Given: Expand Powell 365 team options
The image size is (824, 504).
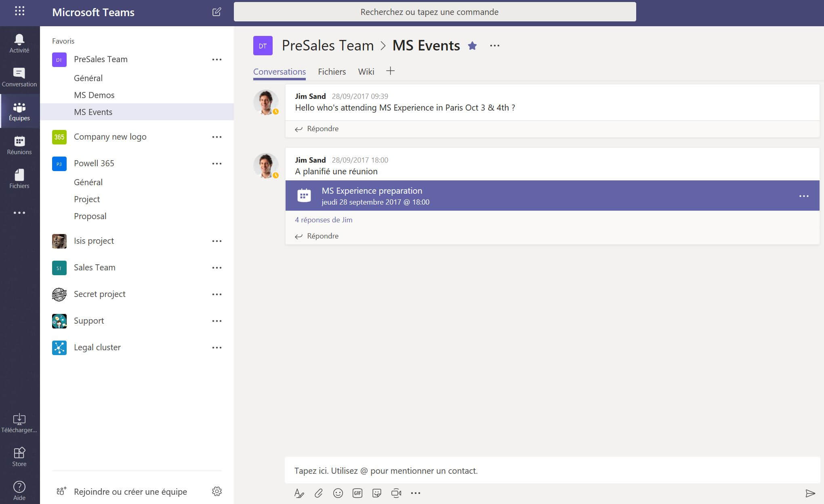Looking at the screenshot, I should click(217, 163).
